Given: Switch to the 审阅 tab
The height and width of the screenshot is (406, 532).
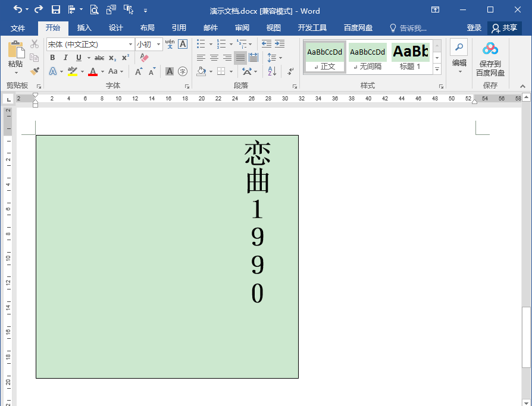Looking at the screenshot, I should [242, 28].
